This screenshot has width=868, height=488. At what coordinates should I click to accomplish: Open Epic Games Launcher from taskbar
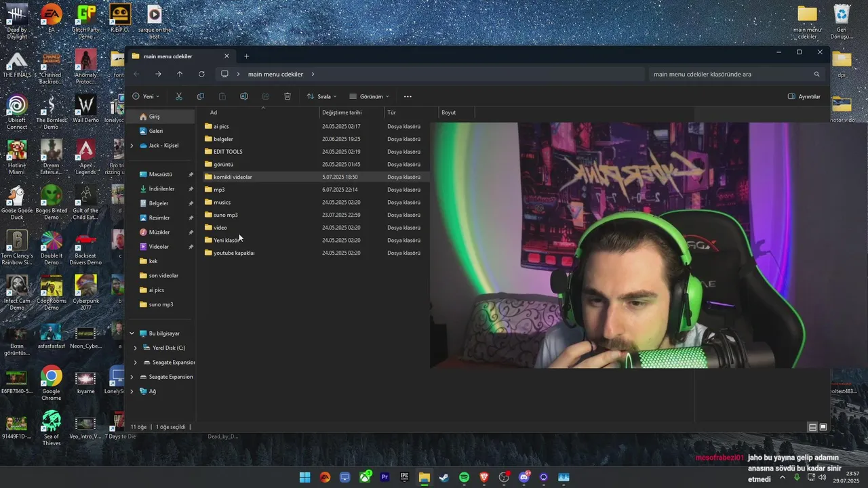pyautogui.click(x=404, y=477)
